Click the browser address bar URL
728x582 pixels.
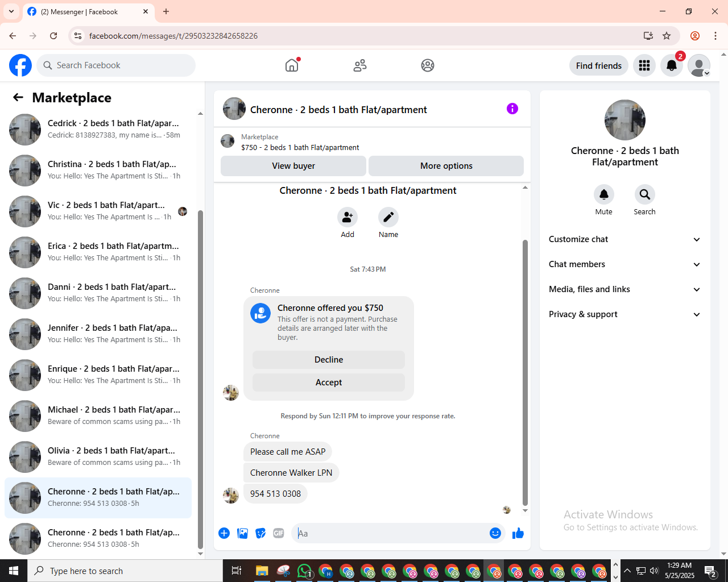[x=173, y=36]
